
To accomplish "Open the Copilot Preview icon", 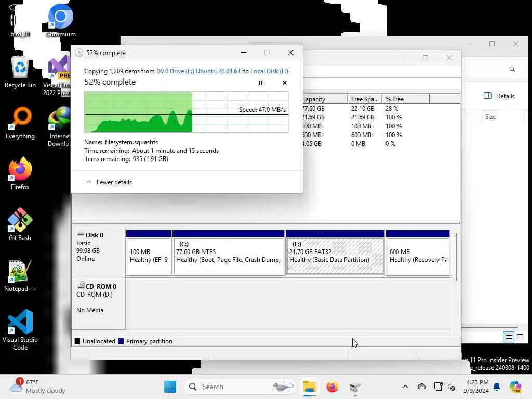I will pos(515,387).
